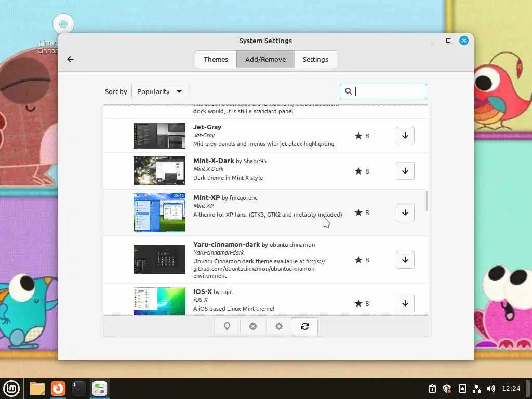Click the star rating of Yaru-cinnamon-dark
The height and width of the screenshot is (399, 532).
(x=362, y=260)
